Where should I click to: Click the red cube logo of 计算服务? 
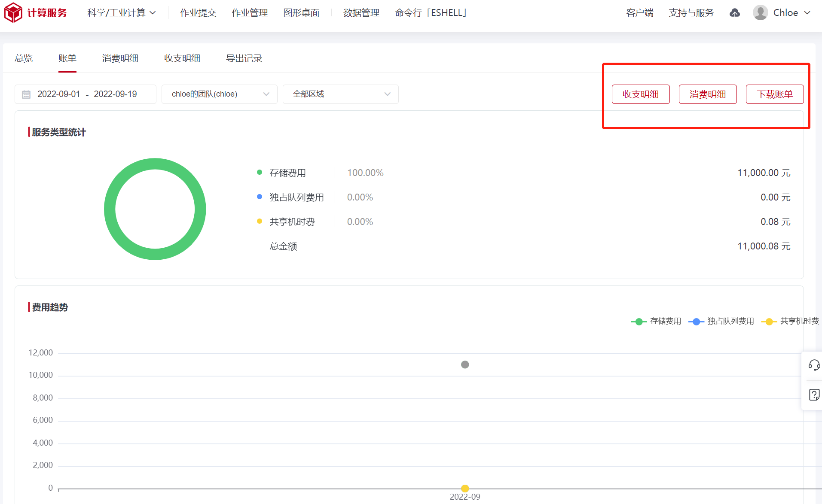13,13
